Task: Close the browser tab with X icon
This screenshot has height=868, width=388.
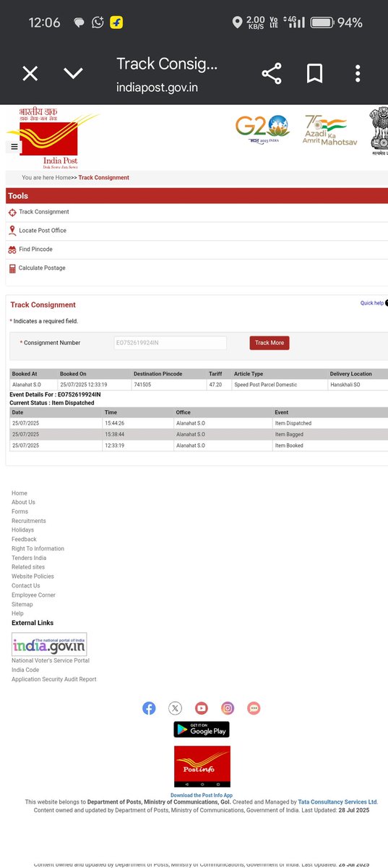Action: point(30,73)
